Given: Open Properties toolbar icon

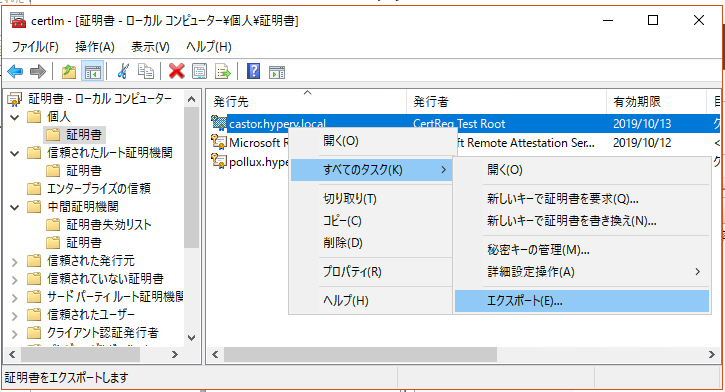Looking at the screenshot, I should [x=200, y=72].
